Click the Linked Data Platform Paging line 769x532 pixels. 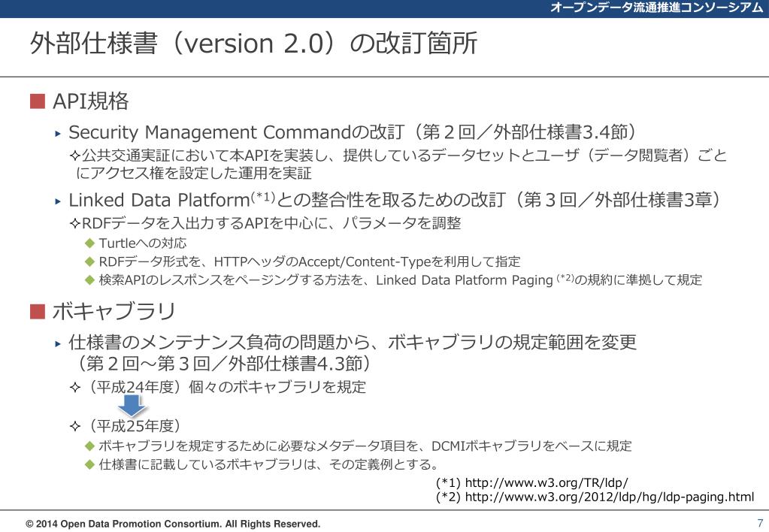click(400, 280)
